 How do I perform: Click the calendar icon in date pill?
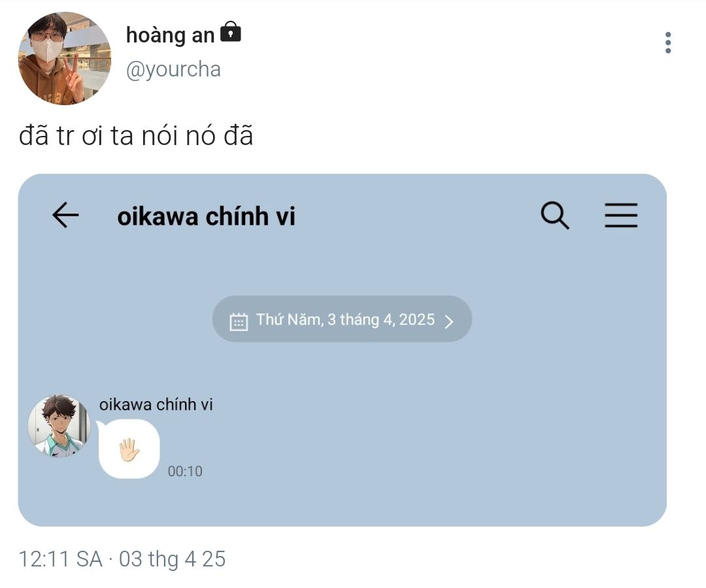click(x=239, y=321)
